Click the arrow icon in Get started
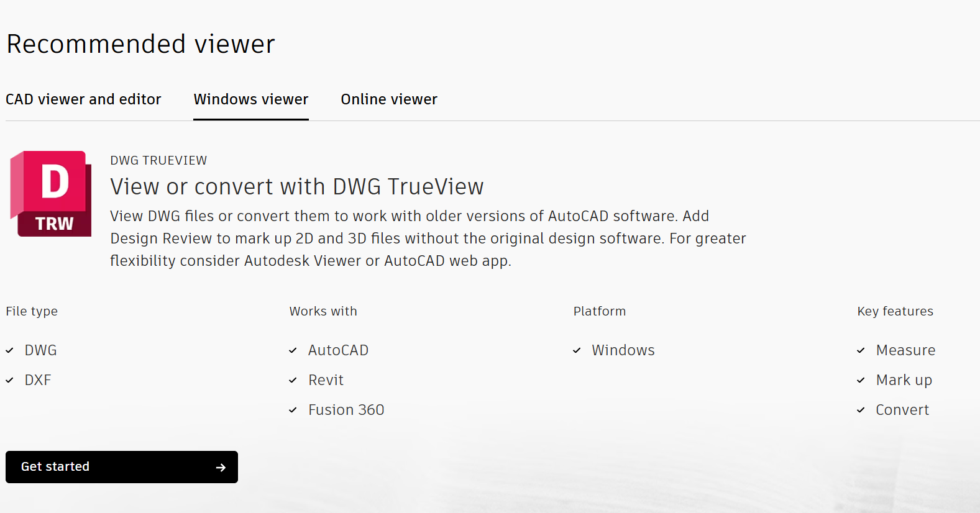The image size is (980, 513). [x=221, y=468]
